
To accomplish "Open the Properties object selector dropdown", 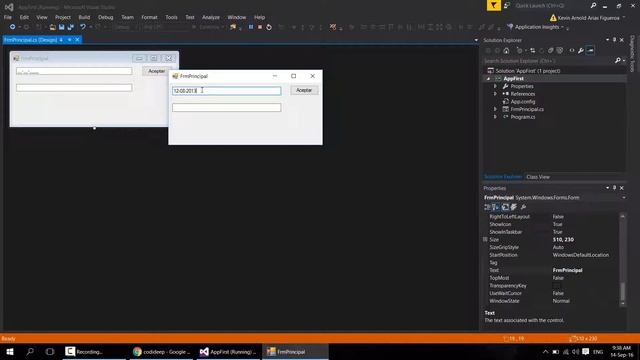I will point(624,198).
